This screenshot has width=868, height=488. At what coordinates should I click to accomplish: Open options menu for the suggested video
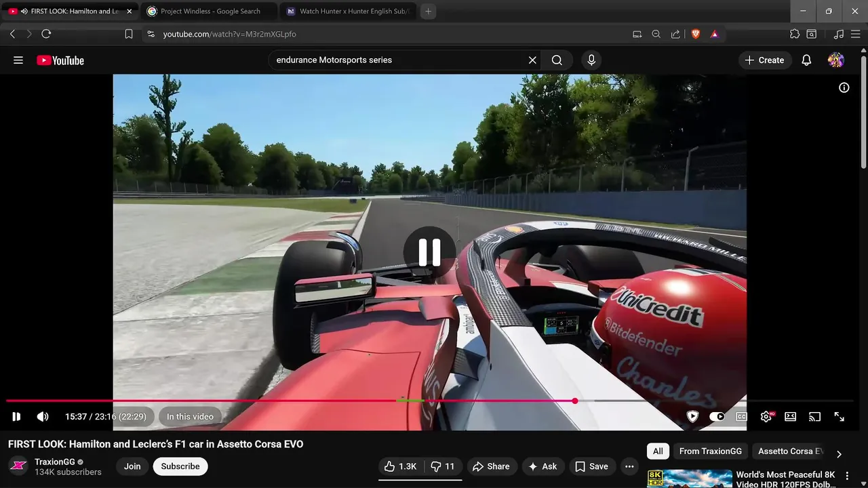[847, 476]
